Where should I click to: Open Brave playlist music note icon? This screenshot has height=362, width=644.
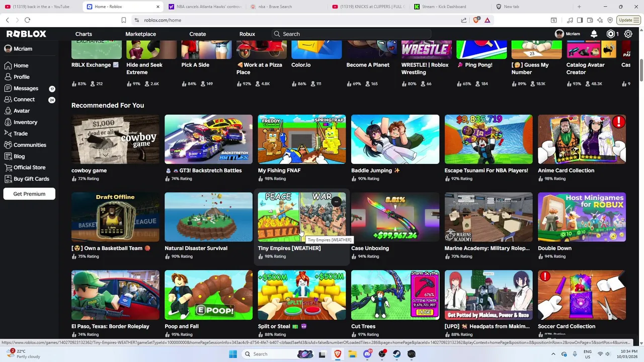(570, 20)
